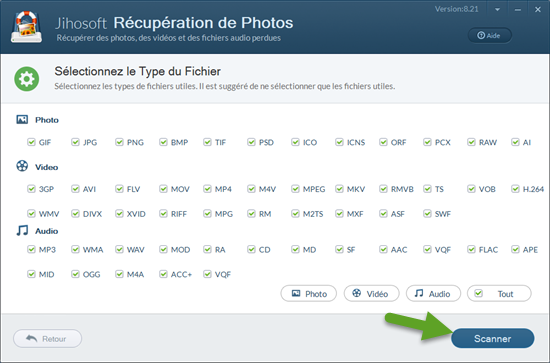550x363 pixels.
Task: Select only Vidéo types filter button
Action: tap(371, 294)
